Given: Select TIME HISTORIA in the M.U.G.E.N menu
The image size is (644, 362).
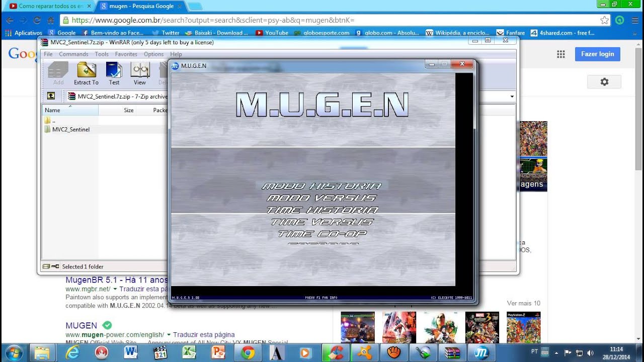Looking at the screenshot, I should click(322, 210).
